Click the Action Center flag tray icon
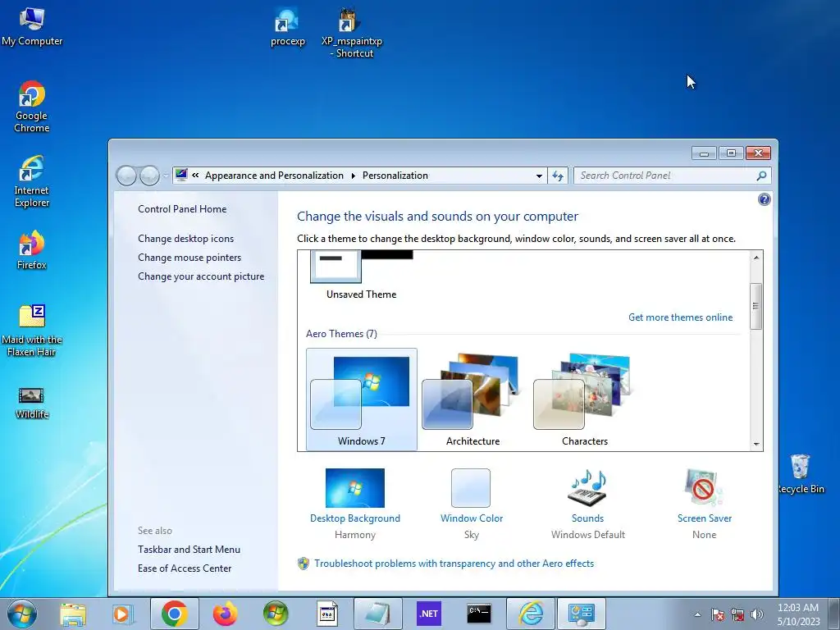Viewport: 840px width, 630px height. 718,614
